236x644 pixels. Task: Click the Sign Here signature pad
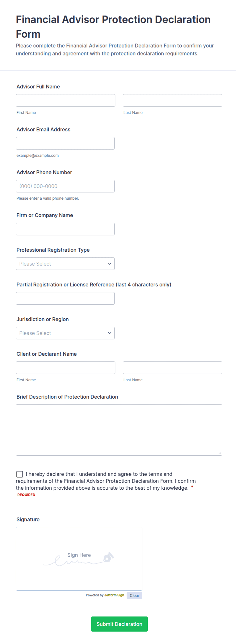tap(79, 559)
